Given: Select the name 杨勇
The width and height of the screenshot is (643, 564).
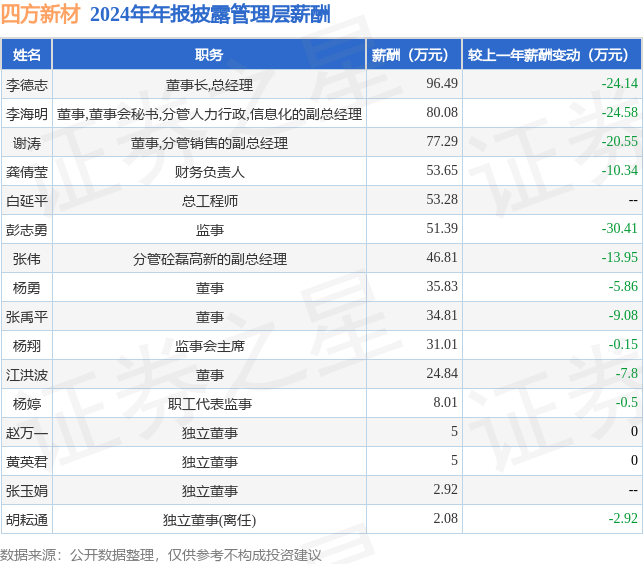Looking at the screenshot, I should [27, 288].
